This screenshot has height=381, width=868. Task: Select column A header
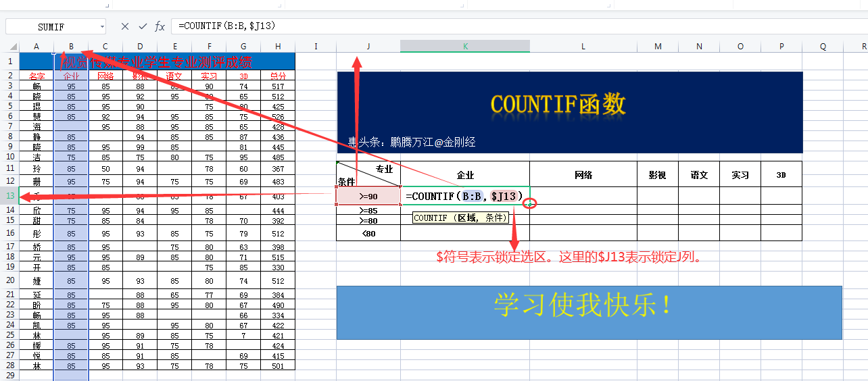(x=37, y=47)
